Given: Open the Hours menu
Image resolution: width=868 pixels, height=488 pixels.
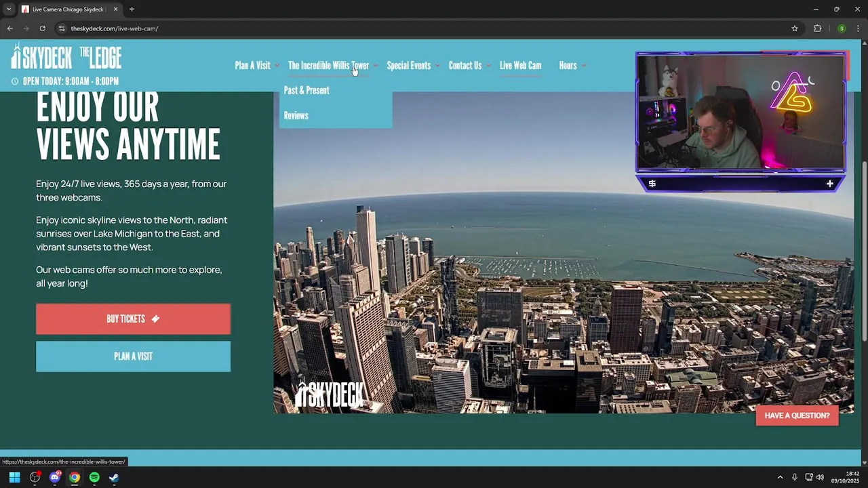Looking at the screenshot, I should (568, 66).
